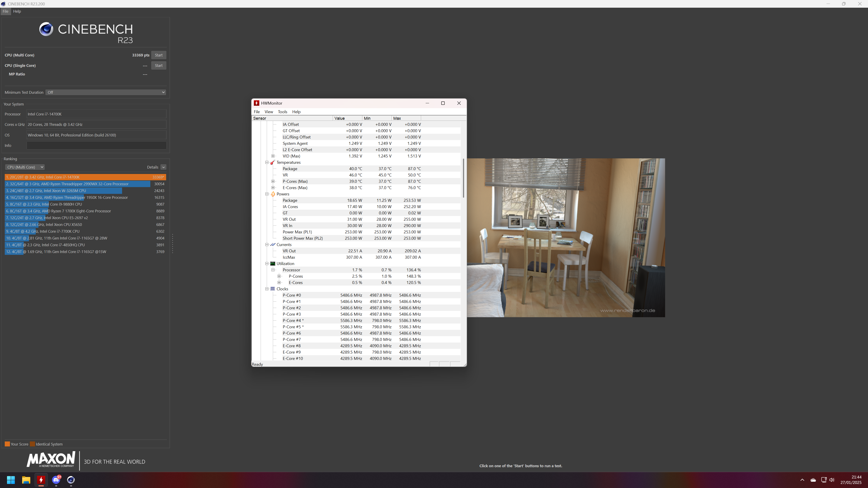Viewport: 868px width, 488px height.
Task: Select the Xeon W-3265M ranking entry
Action: pos(85,191)
